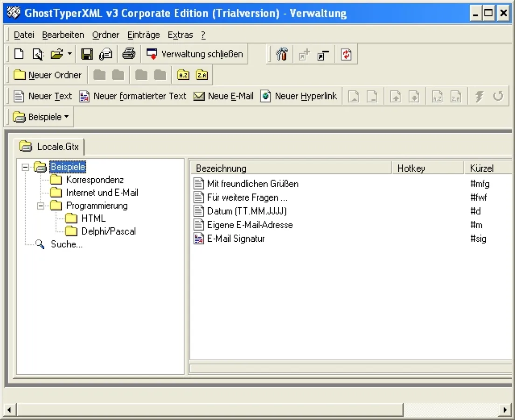515x420 pixels.
Task: Sort folders A-Z ascending icon
Action: tap(183, 75)
